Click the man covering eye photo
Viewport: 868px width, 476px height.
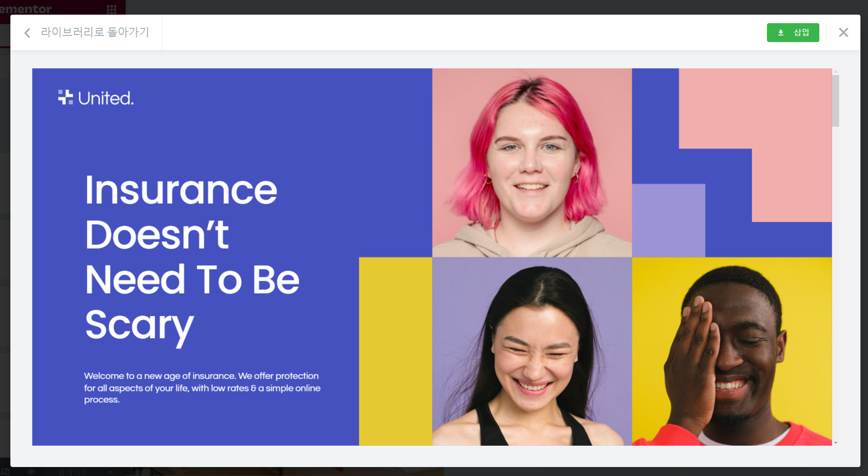(x=732, y=351)
